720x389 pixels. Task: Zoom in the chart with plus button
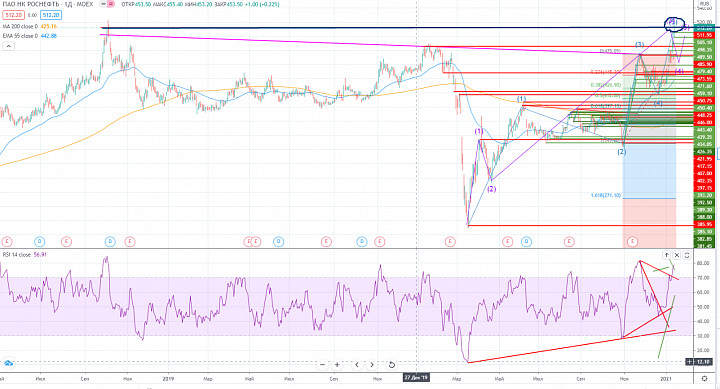click(x=337, y=365)
